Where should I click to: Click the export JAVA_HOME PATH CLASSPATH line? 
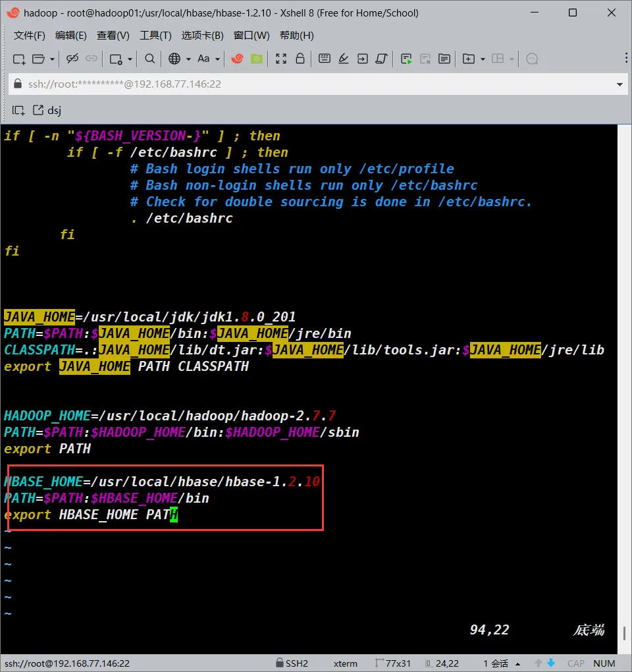pyautogui.click(x=126, y=366)
